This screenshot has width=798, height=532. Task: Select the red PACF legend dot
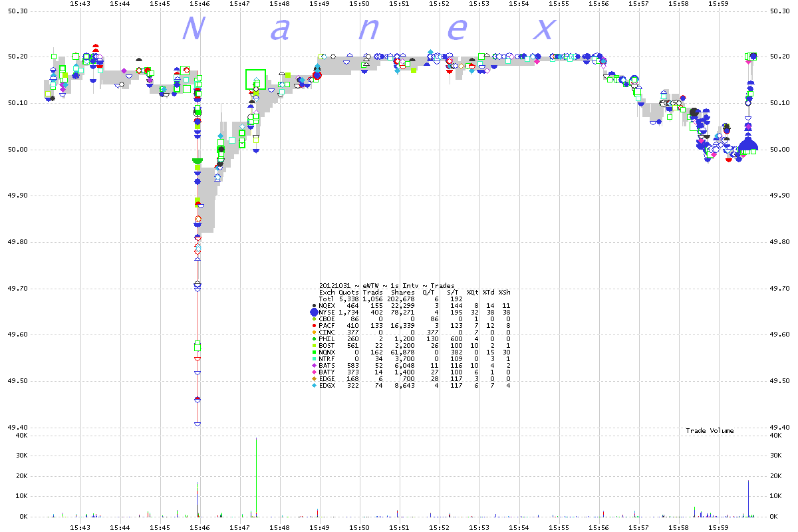pyautogui.click(x=315, y=325)
